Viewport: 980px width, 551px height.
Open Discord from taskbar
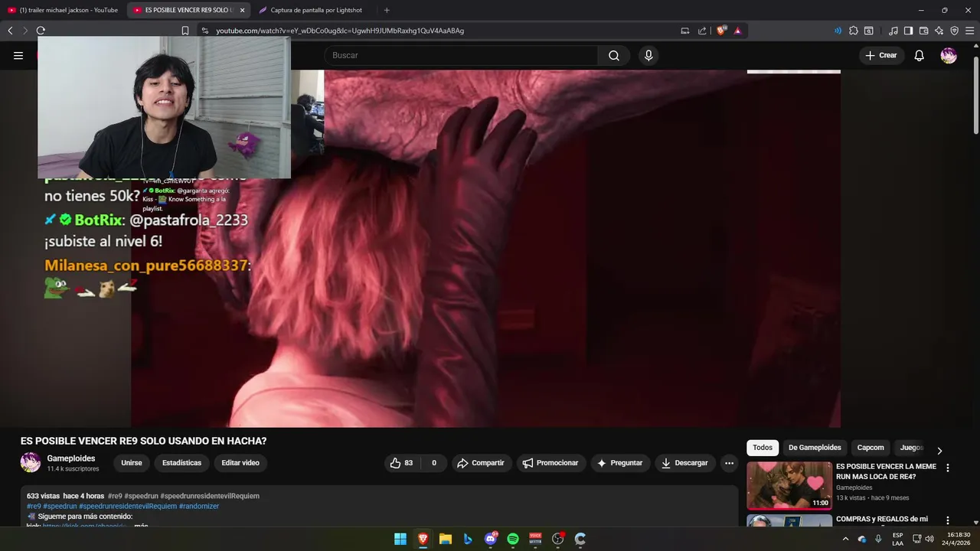(x=491, y=539)
